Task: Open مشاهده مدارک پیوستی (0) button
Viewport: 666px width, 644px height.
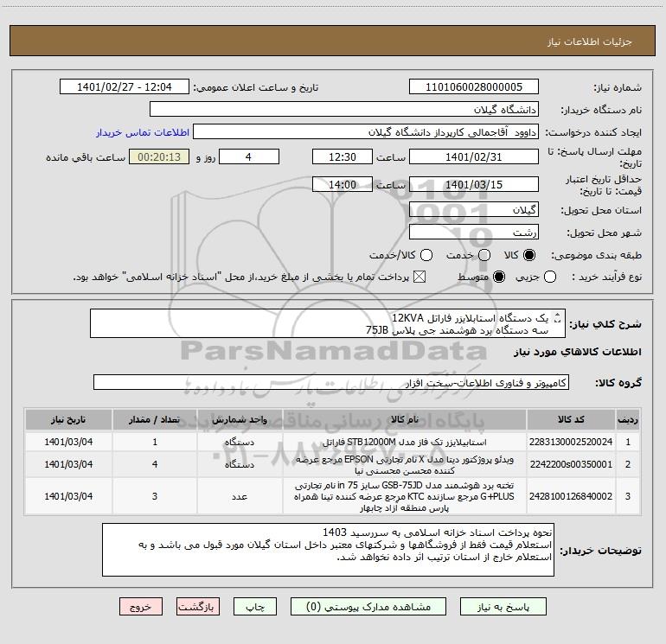Action: [x=368, y=606]
